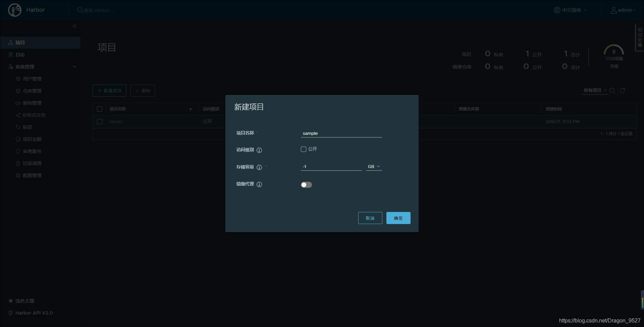Go to 用户管理 page
Screen dimensions: 644x327
point(32,79)
